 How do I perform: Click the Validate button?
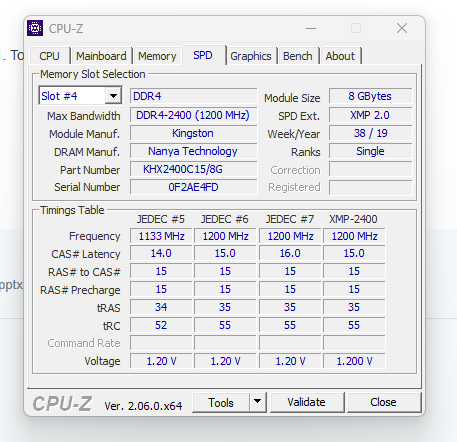point(307,402)
